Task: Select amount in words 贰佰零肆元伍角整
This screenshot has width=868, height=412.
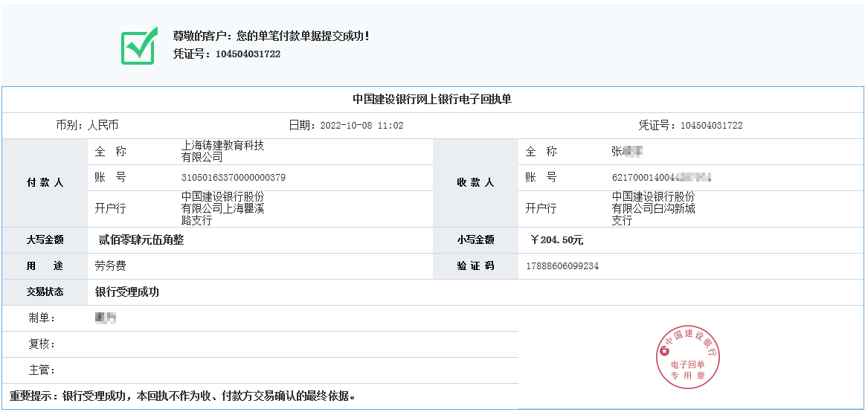Action: coord(141,239)
